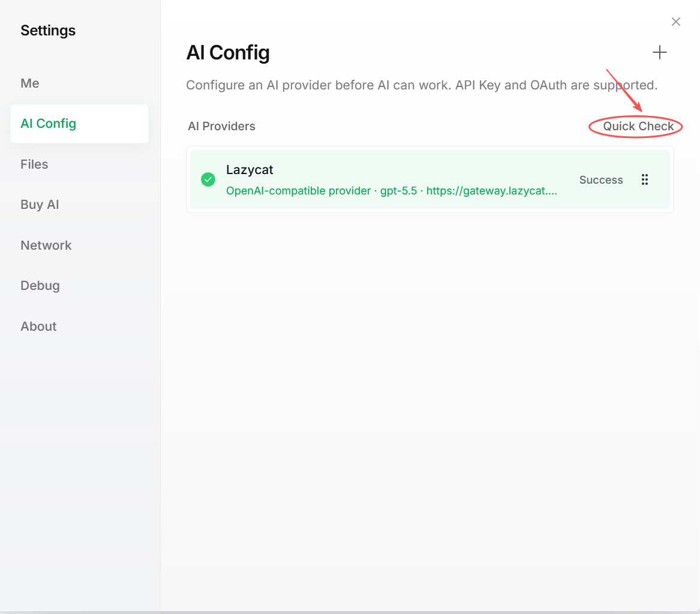Switch to Network settings
This screenshot has width=700, height=614.
[x=46, y=245]
